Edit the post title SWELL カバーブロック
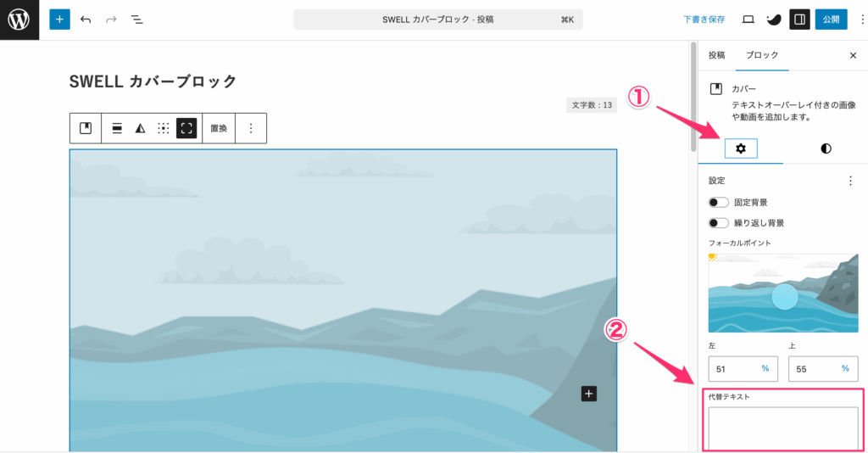 tap(153, 81)
